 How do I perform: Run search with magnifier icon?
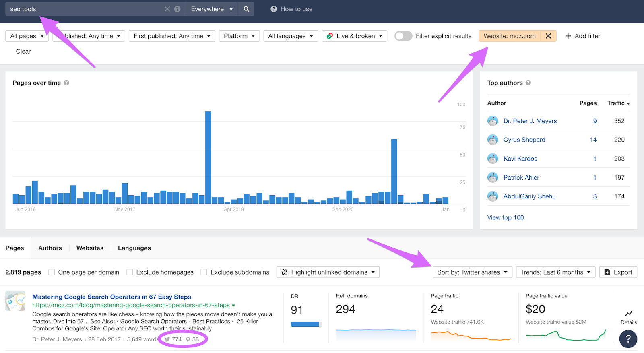(x=246, y=9)
